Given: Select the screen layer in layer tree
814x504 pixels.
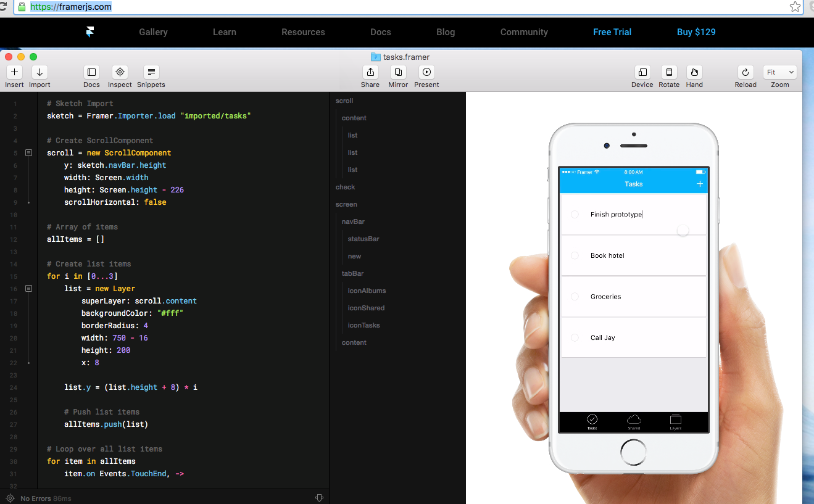Looking at the screenshot, I should tap(346, 204).
